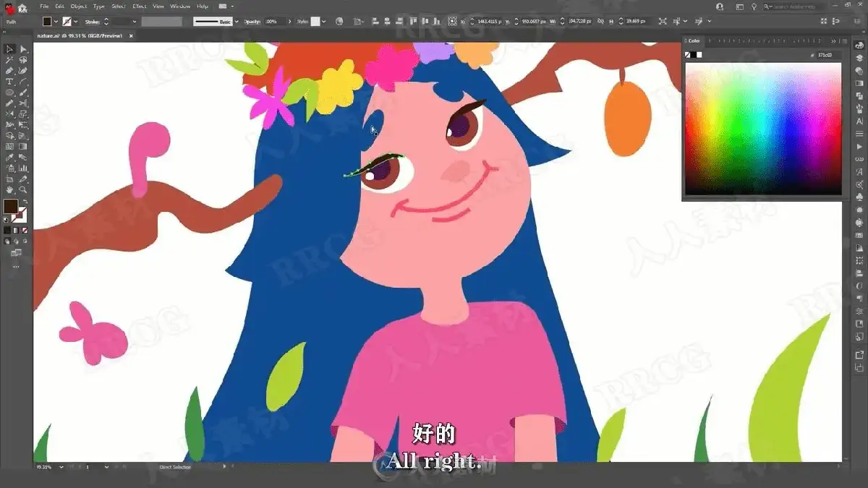
Task: Expand the Opacity arrow
Action: [289, 22]
